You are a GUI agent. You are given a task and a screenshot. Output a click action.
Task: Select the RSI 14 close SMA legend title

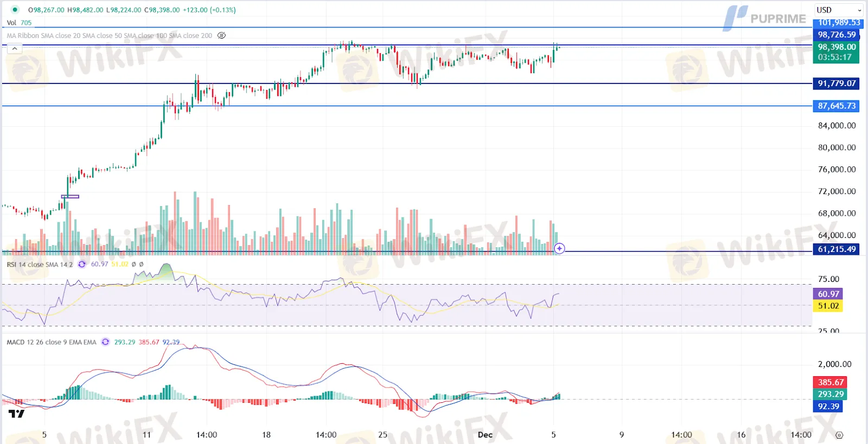(x=40, y=265)
